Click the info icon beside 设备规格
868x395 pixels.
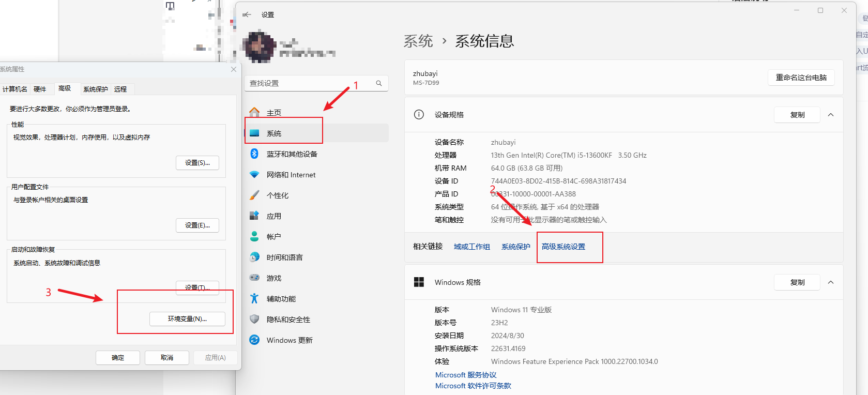pyautogui.click(x=419, y=115)
